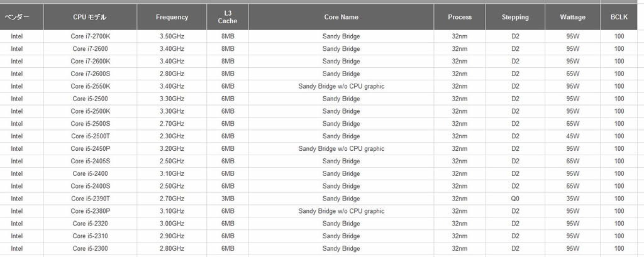
Task: Click the Stepping column header
Action: coord(515,17)
